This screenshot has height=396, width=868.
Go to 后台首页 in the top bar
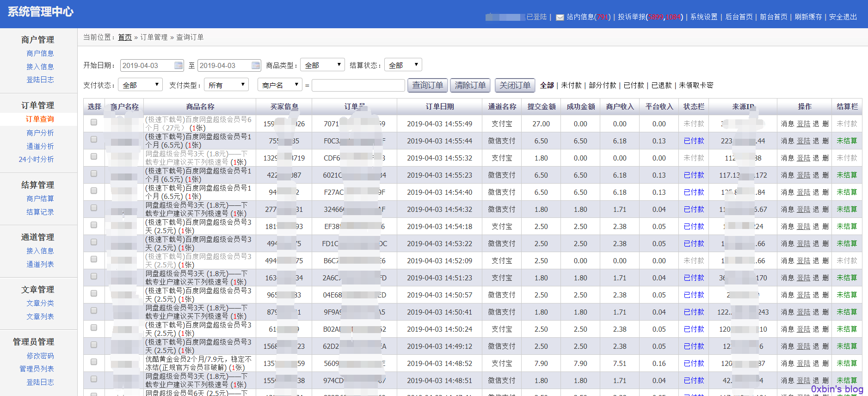point(739,17)
